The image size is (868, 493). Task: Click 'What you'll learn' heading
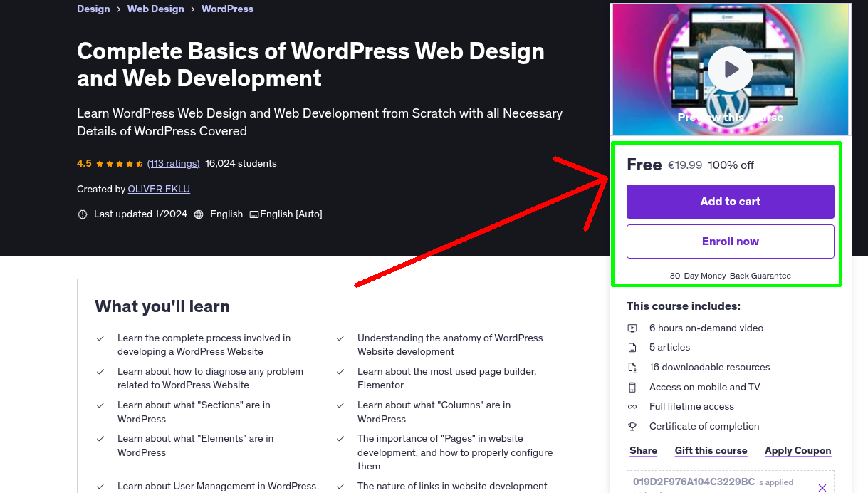pyautogui.click(x=162, y=306)
